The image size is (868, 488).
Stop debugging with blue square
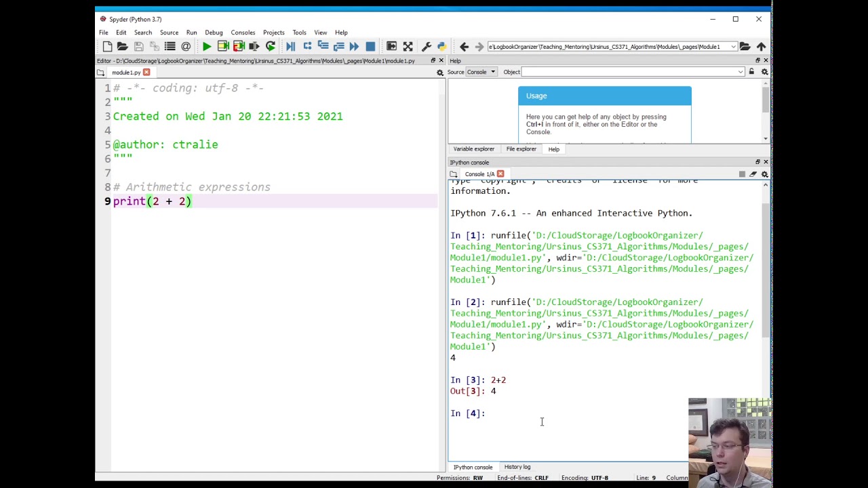pyautogui.click(x=370, y=46)
